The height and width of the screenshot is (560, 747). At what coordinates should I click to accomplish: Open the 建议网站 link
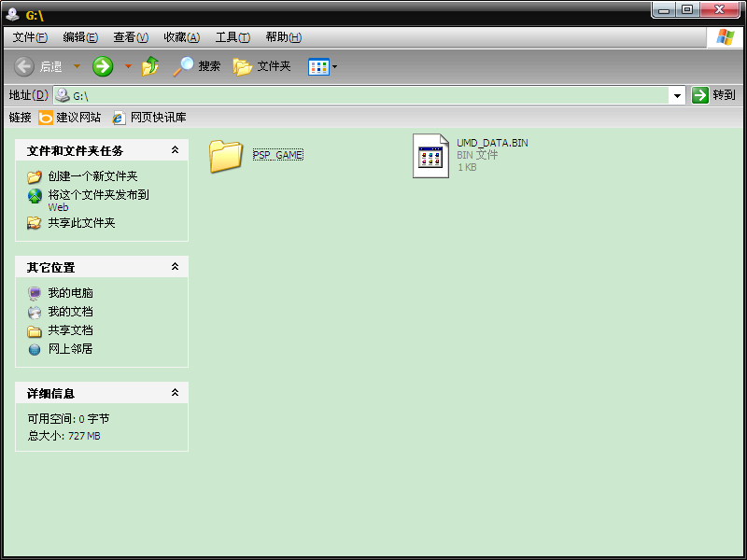pos(69,118)
